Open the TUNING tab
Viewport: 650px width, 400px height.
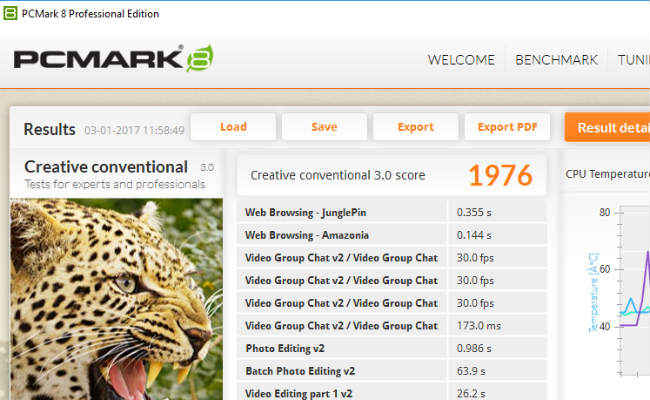click(x=633, y=60)
